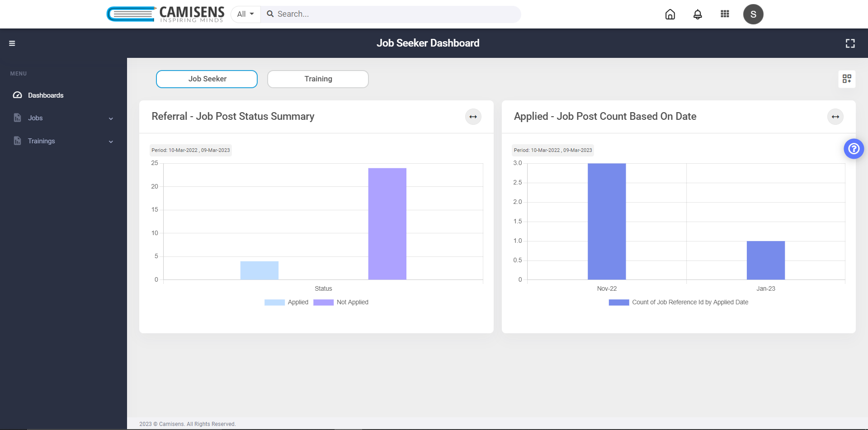This screenshot has height=430, width=868.
Task: Click the Search input field
Action: [x=391, y=14]
